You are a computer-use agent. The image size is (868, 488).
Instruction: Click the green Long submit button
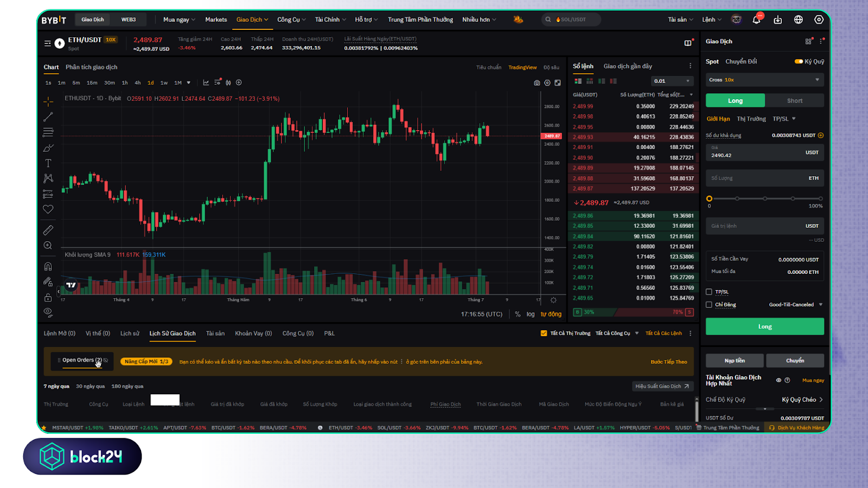click(765, 326)
